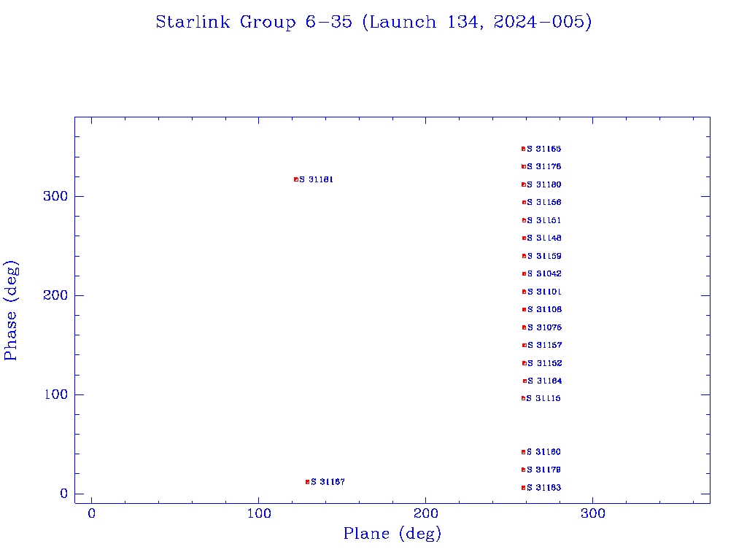This screenshot has height=560, width=747.
Task: Click the S 31165 data point marker
Action: click(x=523, y=149)
